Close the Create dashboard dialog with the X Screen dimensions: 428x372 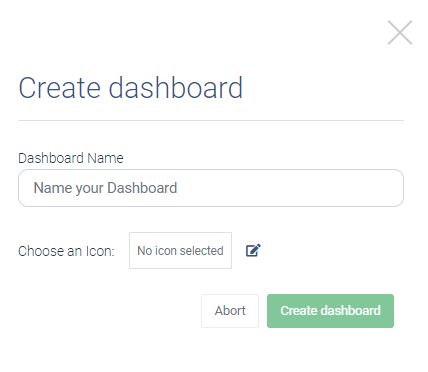pos(400,32)
